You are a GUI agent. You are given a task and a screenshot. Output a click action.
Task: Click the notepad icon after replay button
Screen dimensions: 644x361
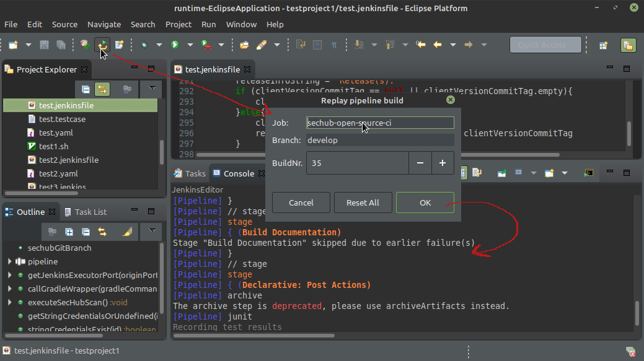119,45
